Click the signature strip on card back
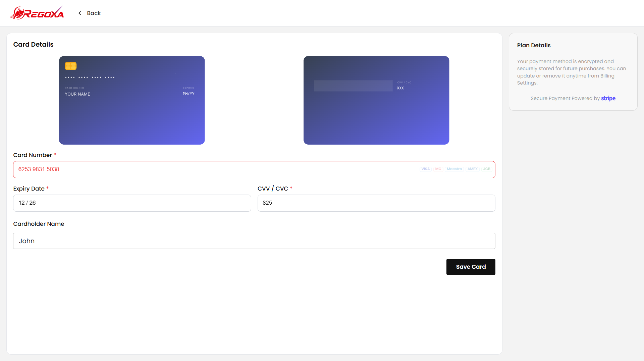The height and width of the screenshot is (361, 644). [x=353, y=86]
